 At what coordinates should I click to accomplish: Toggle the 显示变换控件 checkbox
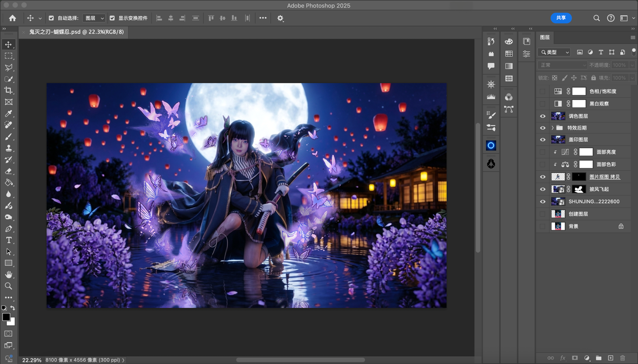[x=112, y=18]
